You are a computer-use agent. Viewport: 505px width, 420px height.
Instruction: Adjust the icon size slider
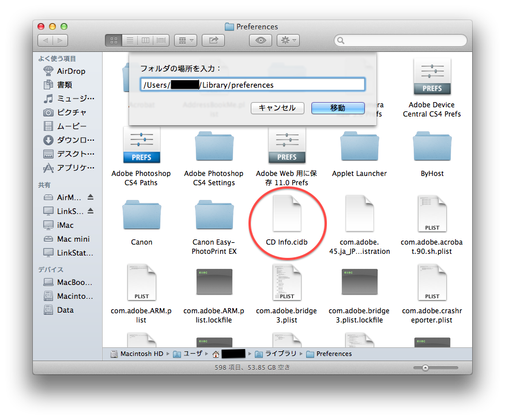425,367
